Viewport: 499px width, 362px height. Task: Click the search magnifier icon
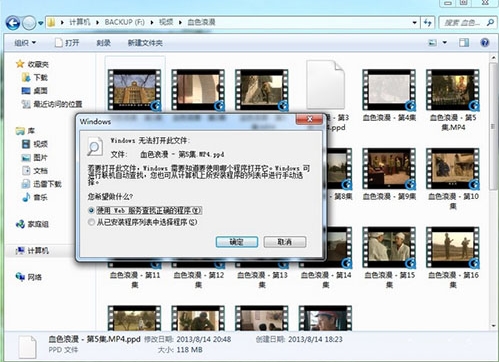[x=490, y=23]
